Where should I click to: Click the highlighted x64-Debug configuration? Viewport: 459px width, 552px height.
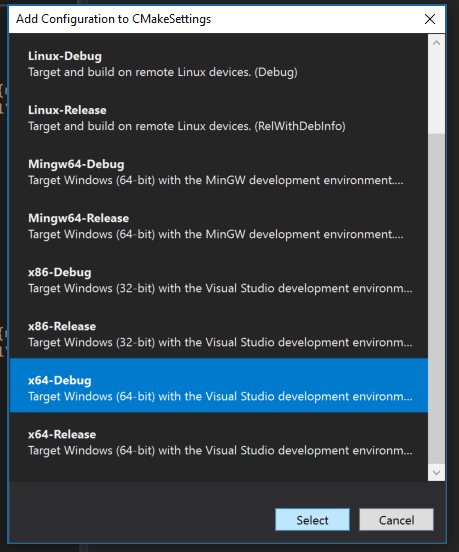coord(219,385)
